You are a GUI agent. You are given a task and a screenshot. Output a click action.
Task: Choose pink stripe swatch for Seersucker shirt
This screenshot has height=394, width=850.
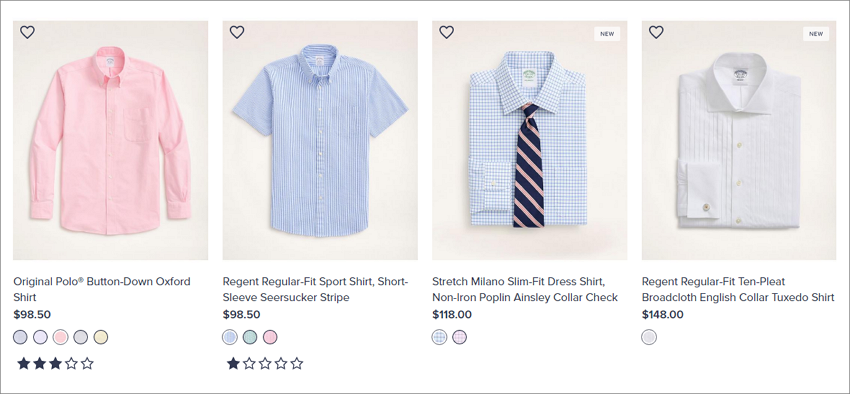[x=270, y=337]
